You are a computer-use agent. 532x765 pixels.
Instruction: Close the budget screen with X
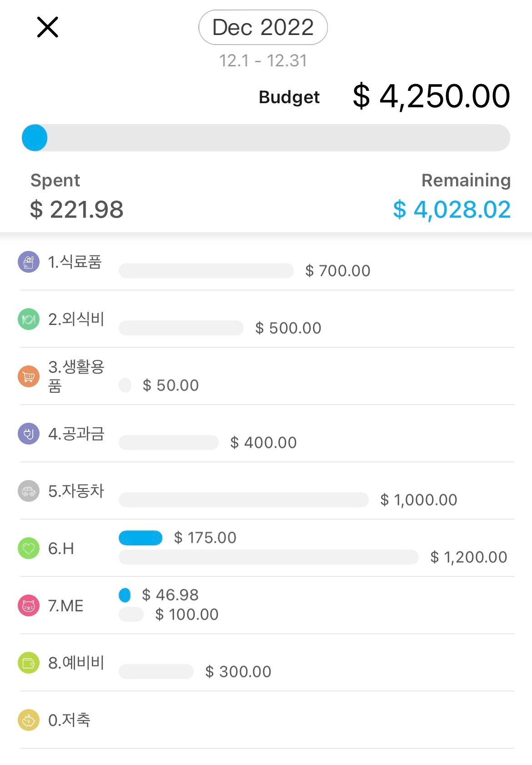coord(47,27)
